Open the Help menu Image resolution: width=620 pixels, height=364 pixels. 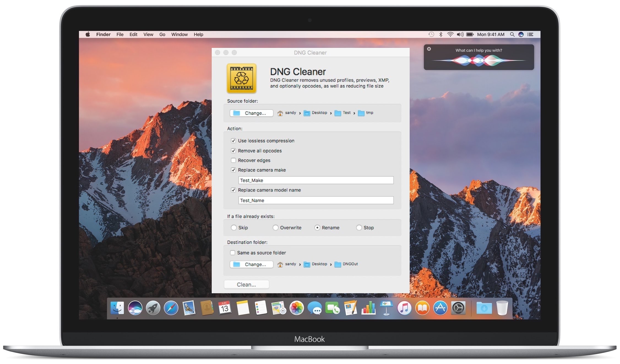click(x=198, y=34)
